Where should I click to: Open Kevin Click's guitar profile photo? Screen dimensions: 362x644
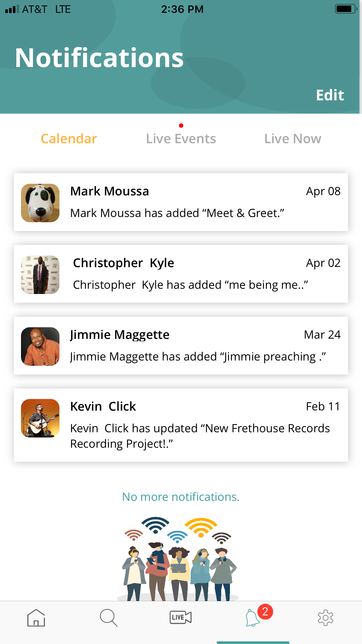[x=40, y=418]
